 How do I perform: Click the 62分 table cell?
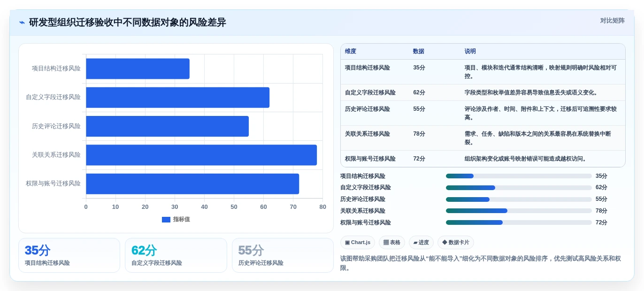419,92
